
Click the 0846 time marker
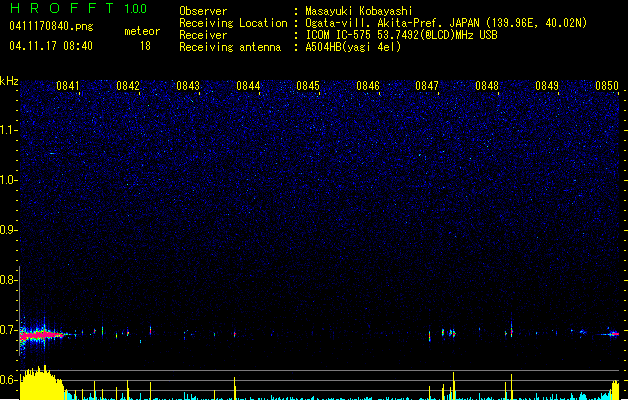(x=368, y=86)
